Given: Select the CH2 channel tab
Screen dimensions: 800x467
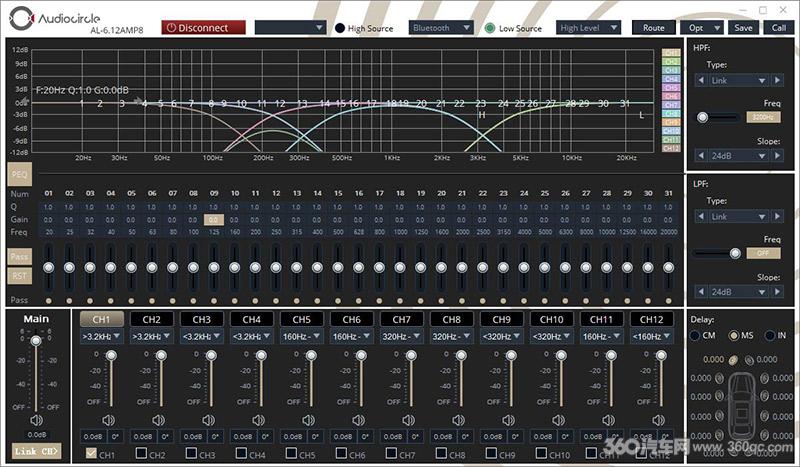Looking at the screenshot, I should tap(152, 319).
